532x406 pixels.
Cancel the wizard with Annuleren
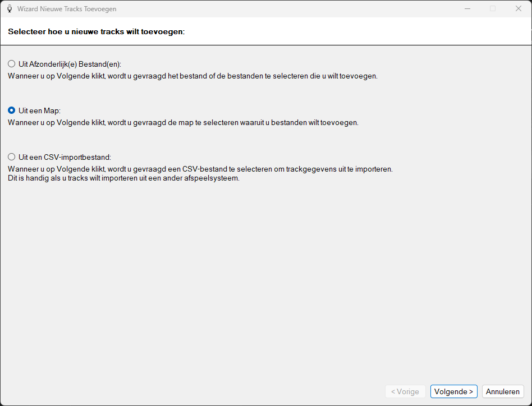[503, 391]
